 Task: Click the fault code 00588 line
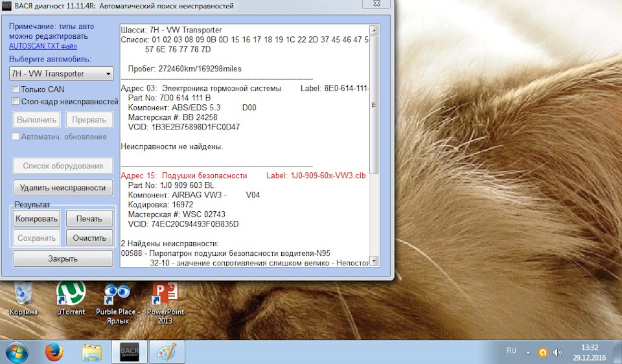tap(225, 253)
